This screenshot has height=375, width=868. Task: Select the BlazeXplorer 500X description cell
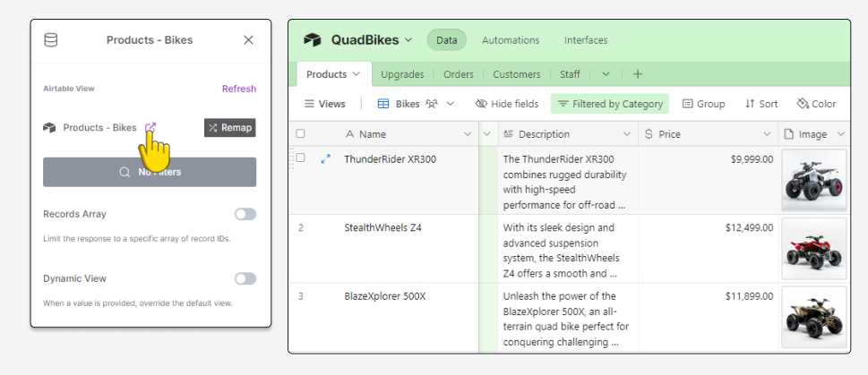(568, 318)
